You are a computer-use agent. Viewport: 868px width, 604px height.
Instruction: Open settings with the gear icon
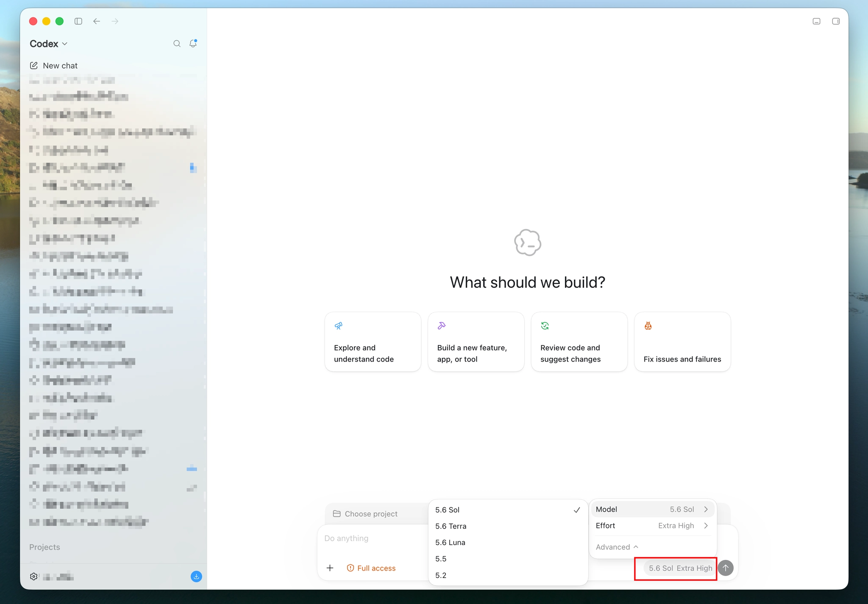coord(34,576)
